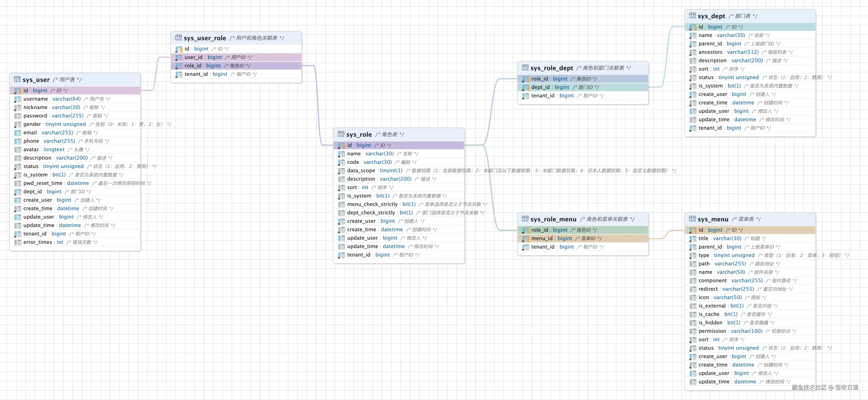Click the sys_dept table header icon

point(693,16)
